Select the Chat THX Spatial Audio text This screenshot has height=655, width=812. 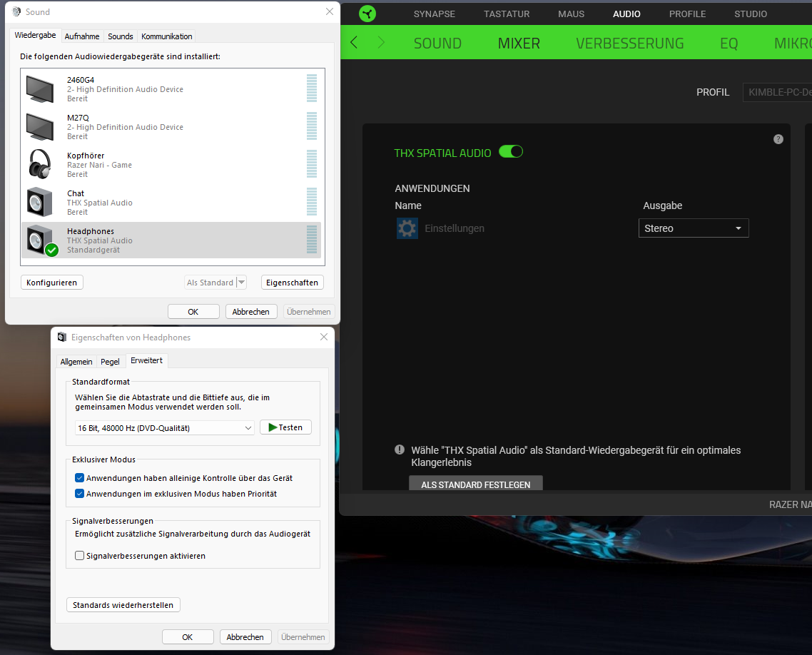[99, 203]
